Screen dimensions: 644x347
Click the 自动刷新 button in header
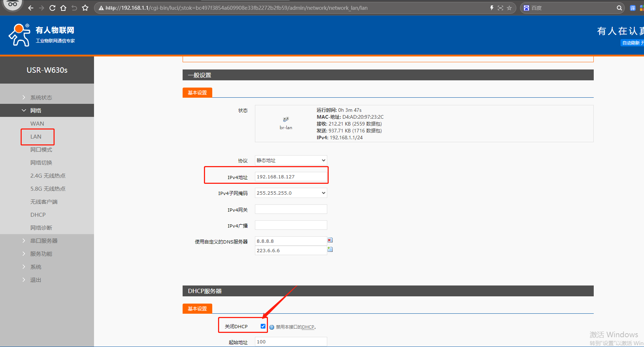pyautogui.click(x=632, y=43)
